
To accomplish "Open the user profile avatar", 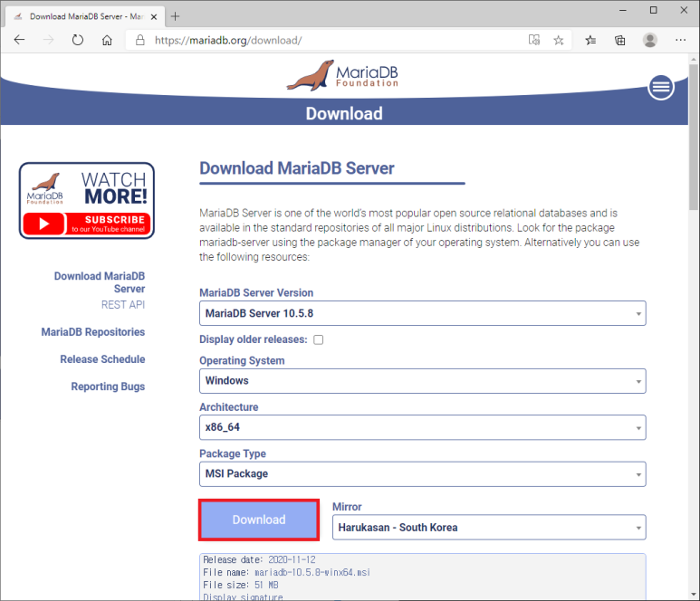I will pyautogui.click(x=650, y=40).
